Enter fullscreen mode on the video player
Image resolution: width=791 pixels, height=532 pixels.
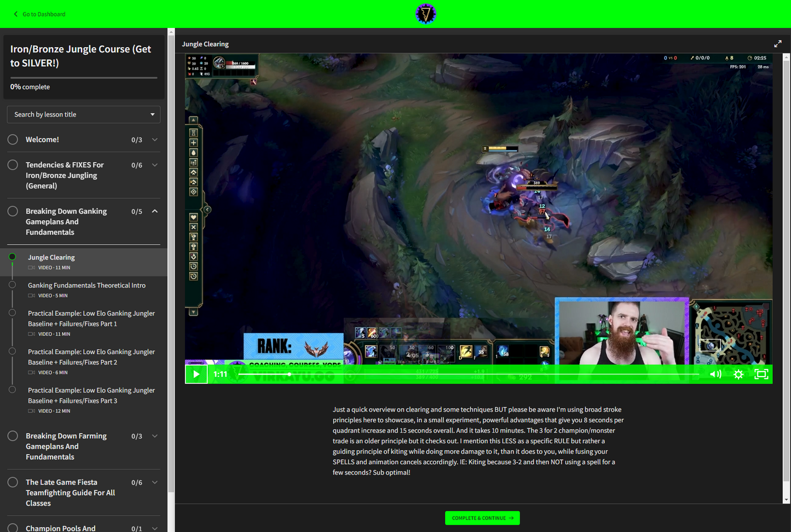click(x=761, y=374)
